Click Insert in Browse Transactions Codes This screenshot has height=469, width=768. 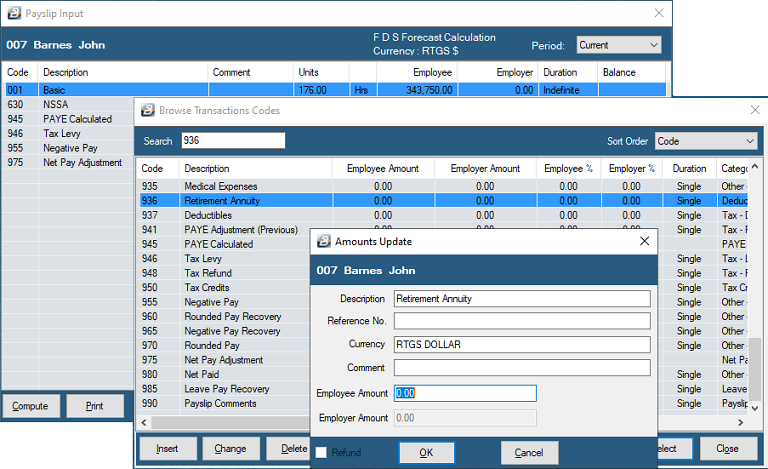coord(168,448)
